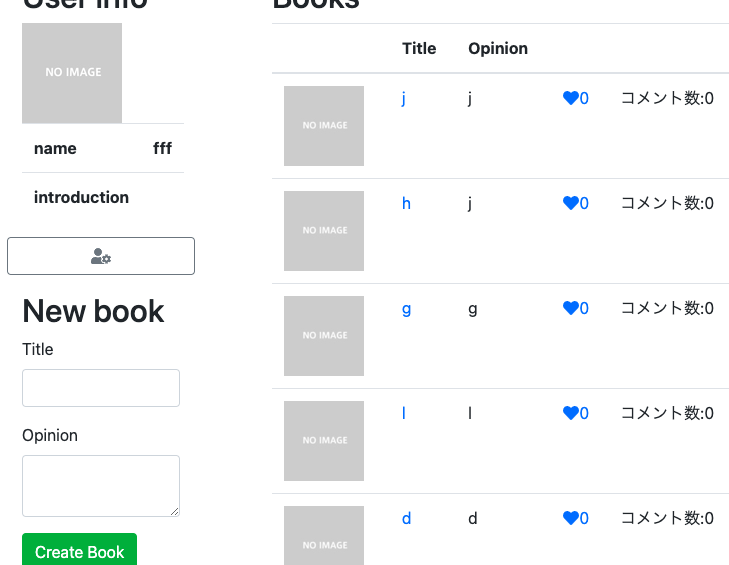Click the thumbnail image of book h
This screenshot has height=565, width=729.
[324, 231]
